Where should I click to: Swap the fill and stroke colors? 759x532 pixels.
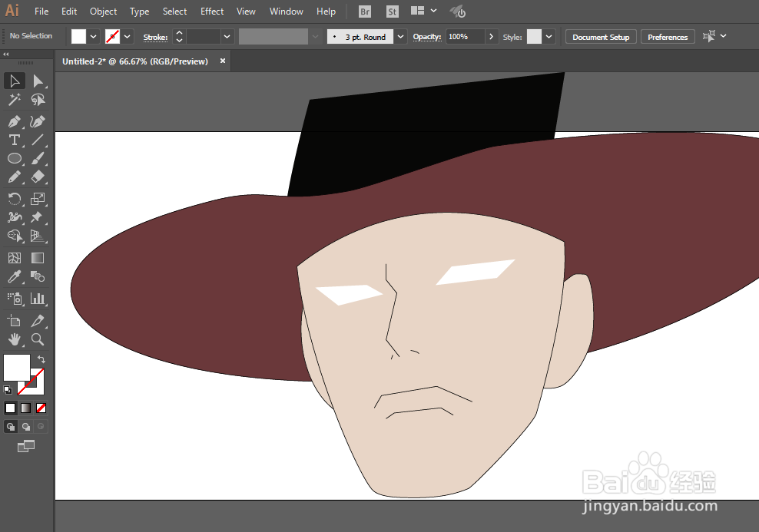(41, 359)
